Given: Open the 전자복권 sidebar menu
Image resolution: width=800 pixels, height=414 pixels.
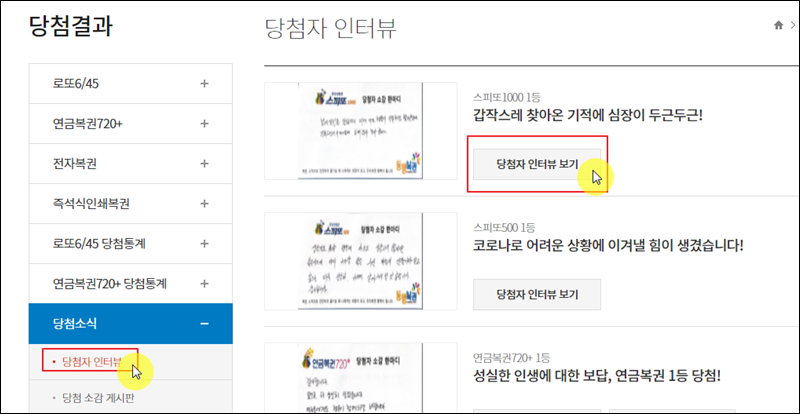Looking at the screenshot, I should point(131,163).
